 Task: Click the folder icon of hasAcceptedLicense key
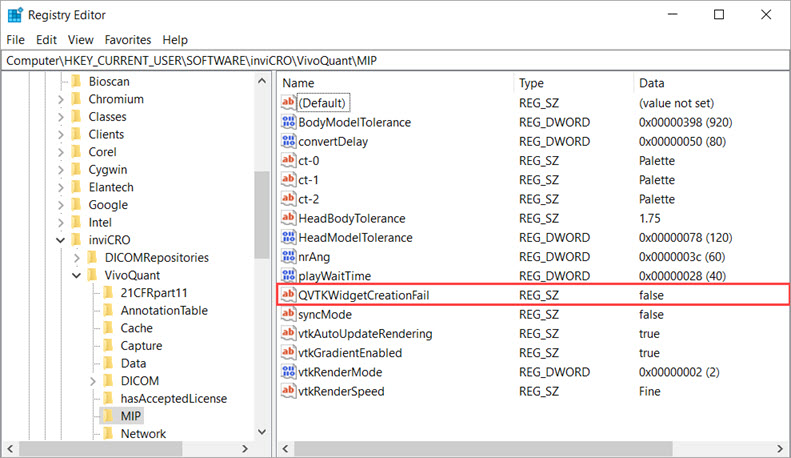coord(108,398)
